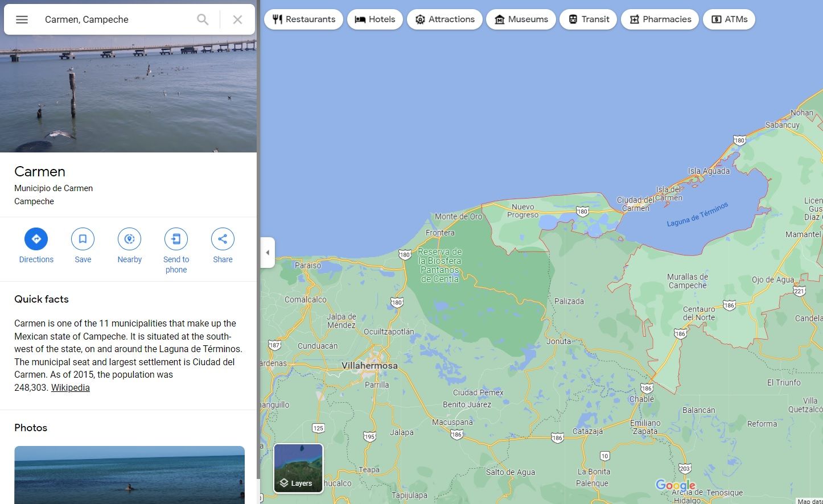
Task: Filter the map for Museums
Action: tap(521, 19)
